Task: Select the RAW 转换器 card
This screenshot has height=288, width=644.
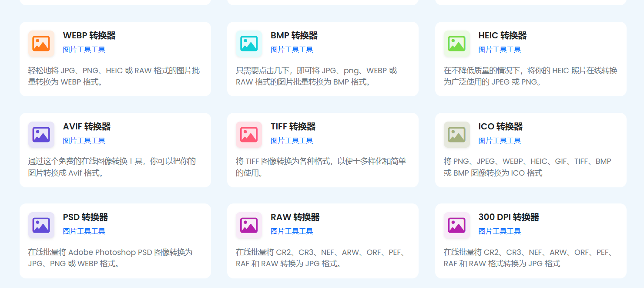Action: click(322, 241)
